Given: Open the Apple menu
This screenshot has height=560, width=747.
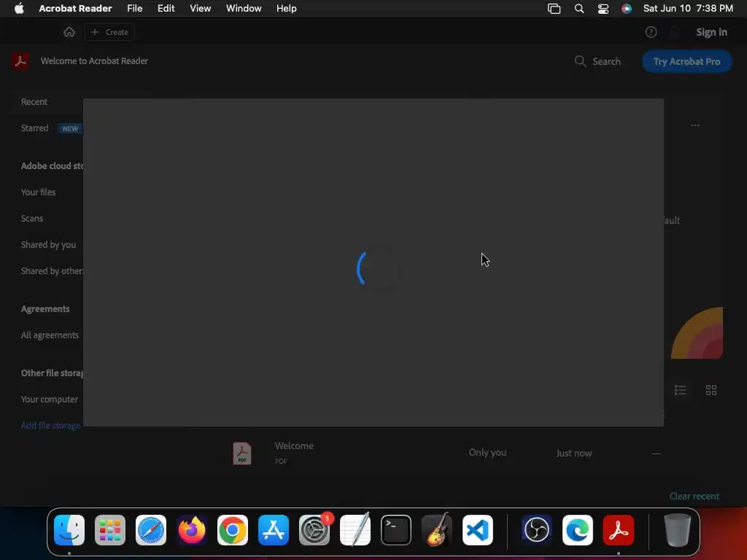Looking at the screenshot, I should pos(19,8).
